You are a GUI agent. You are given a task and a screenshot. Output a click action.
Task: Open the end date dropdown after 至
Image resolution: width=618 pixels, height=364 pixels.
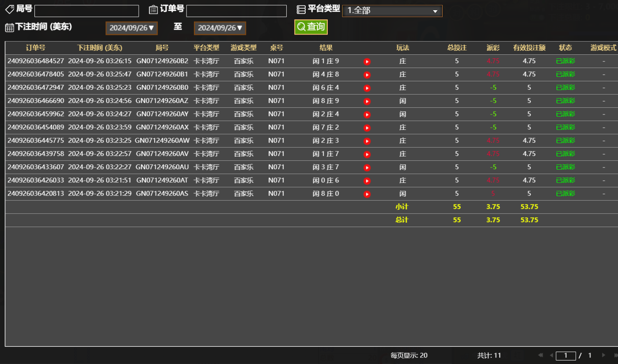pos(220,27)
